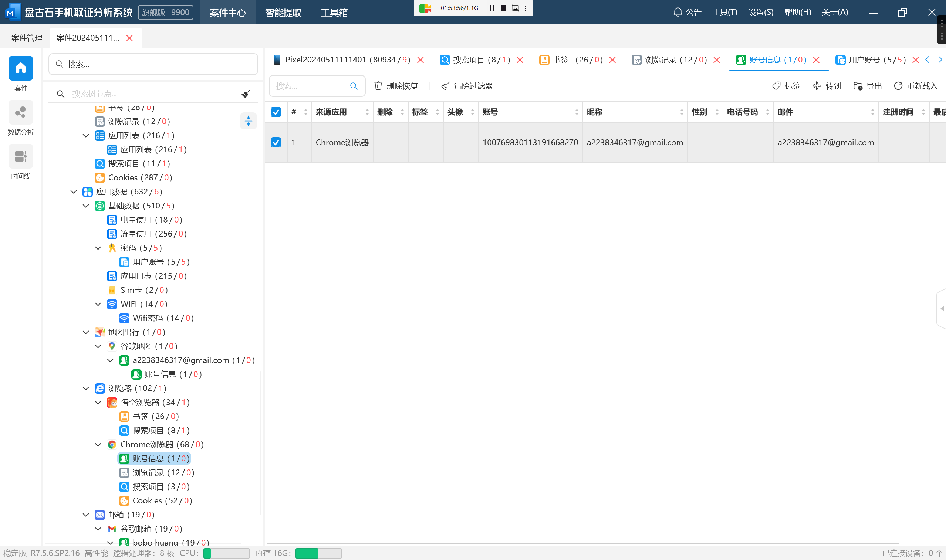Click the collapse-all tree nodes icon
This screenshot has height=560, width=946.
249,121
